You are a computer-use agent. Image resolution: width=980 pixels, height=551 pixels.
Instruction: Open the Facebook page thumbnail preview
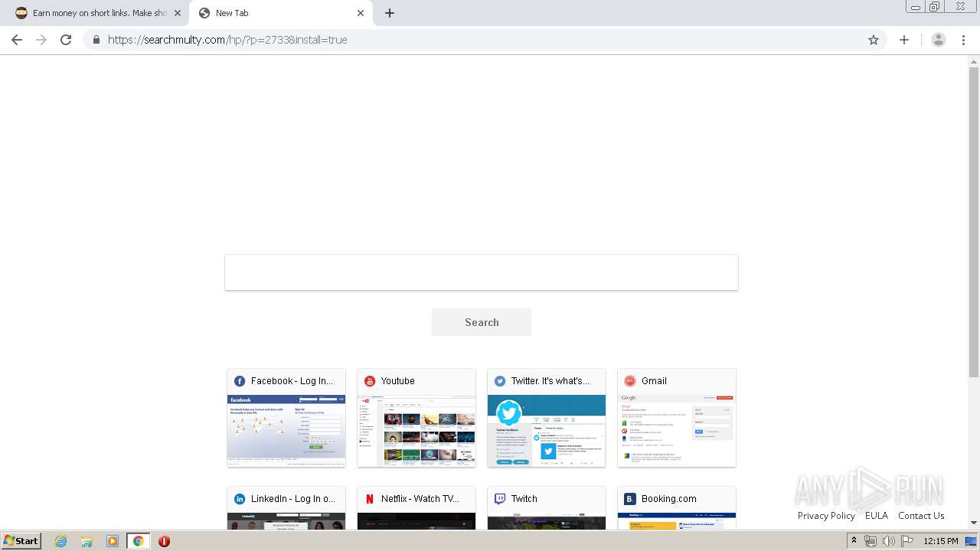[x=286, y=430]
